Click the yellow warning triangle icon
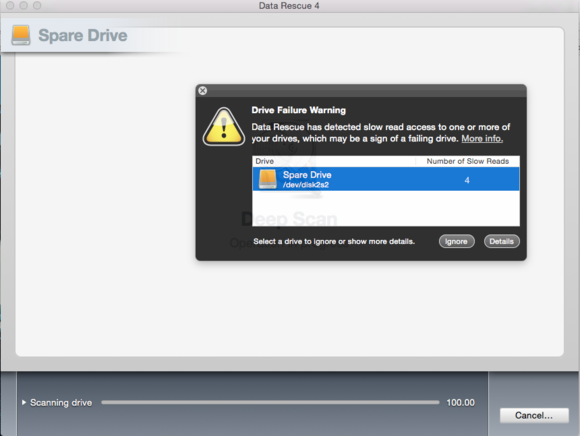The height and width of the screenshot is (436, 580). [224, 127]
